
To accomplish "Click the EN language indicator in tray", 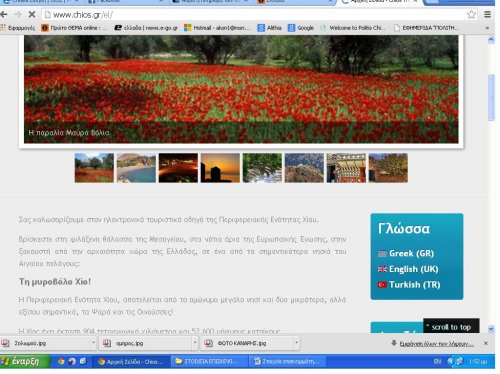I will (438, 361).
